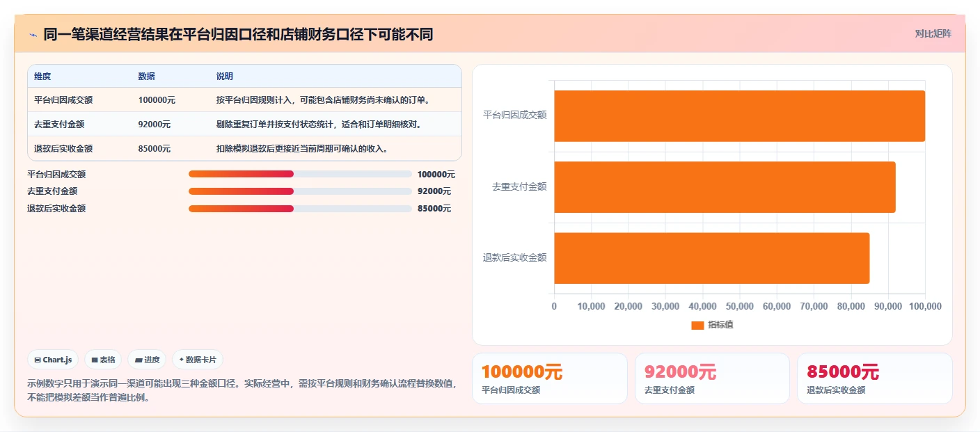Click the 去重支付金额 chart axis label
Screen dimensions: 980x432
tap(519, 186)
